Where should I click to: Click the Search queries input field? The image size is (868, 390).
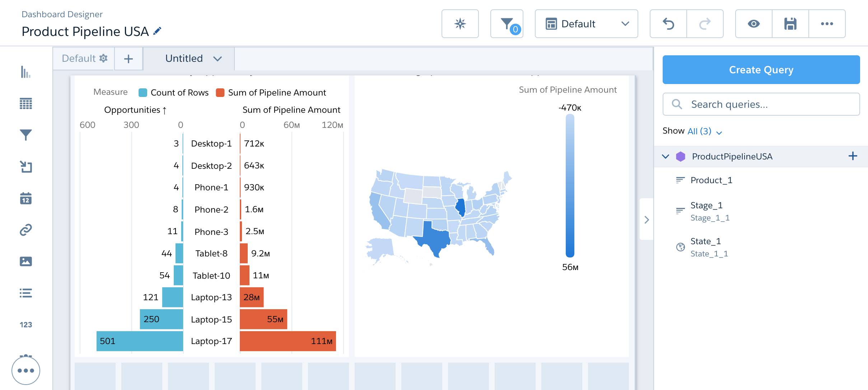(x=761, y=104)
